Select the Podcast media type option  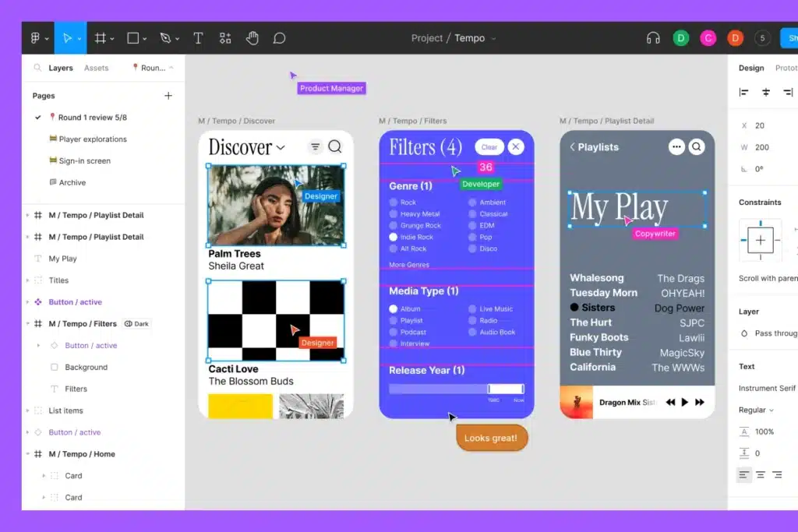pos(408,332)
